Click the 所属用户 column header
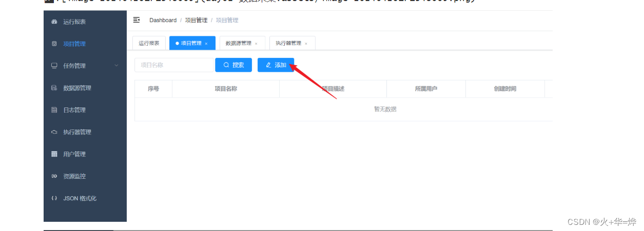This screenshot has width=644, height=231. point(426,89)
